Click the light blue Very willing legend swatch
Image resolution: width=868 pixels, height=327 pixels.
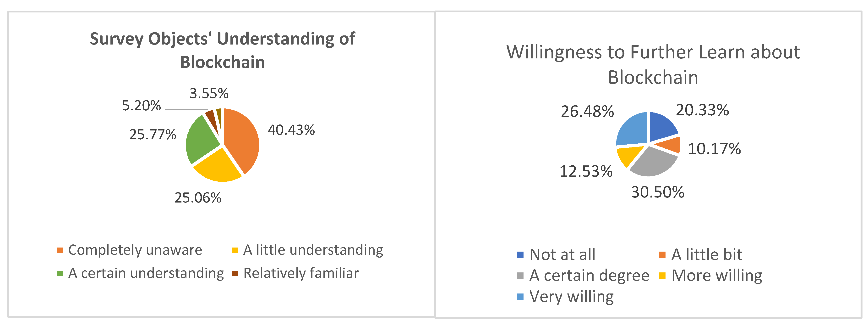[520, 297]
